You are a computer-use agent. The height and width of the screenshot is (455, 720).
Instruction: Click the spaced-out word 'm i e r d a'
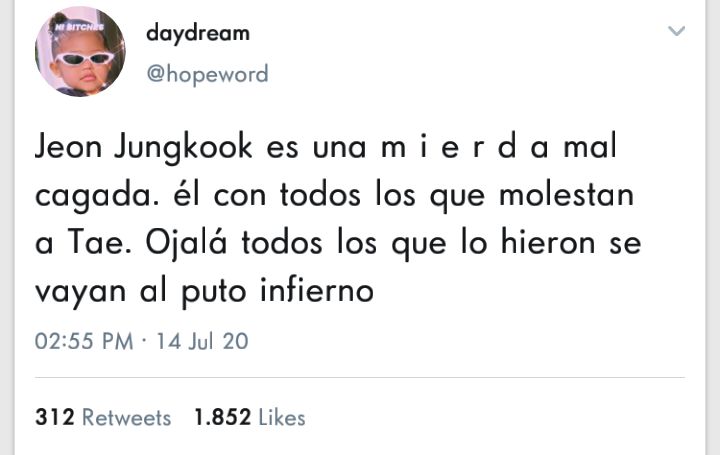coord(465,147)
